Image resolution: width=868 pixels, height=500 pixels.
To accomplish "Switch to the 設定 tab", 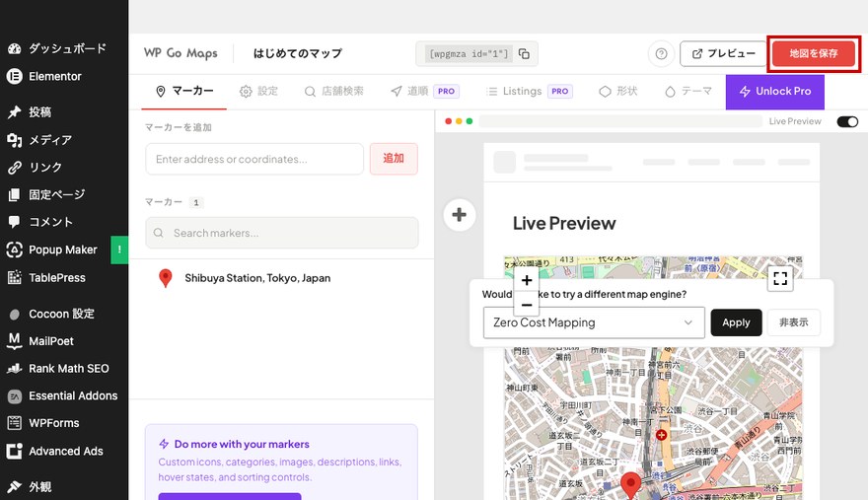I will click(258, 91).
